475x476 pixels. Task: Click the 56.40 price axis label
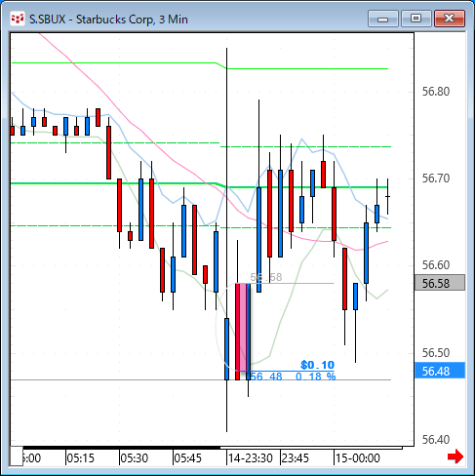pos(436,440)
